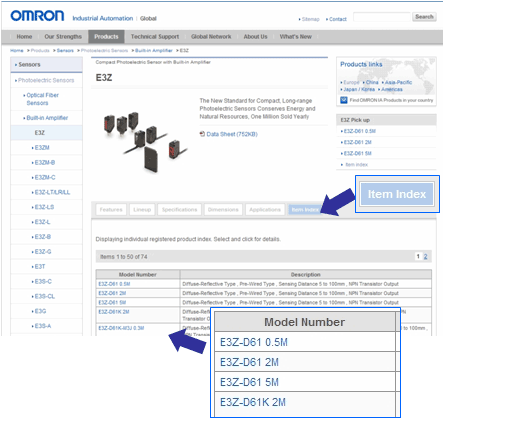This screenshot has width=505, height=427.
Task: Open Technical Support in the navigation bar
Action: pyautogui.click(x=155, y=37)
